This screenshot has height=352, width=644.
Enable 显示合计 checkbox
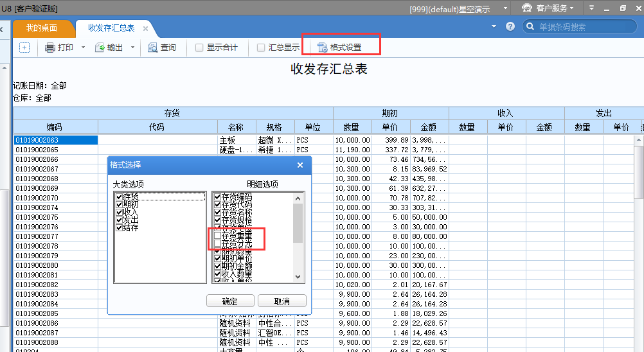[199, 48]
